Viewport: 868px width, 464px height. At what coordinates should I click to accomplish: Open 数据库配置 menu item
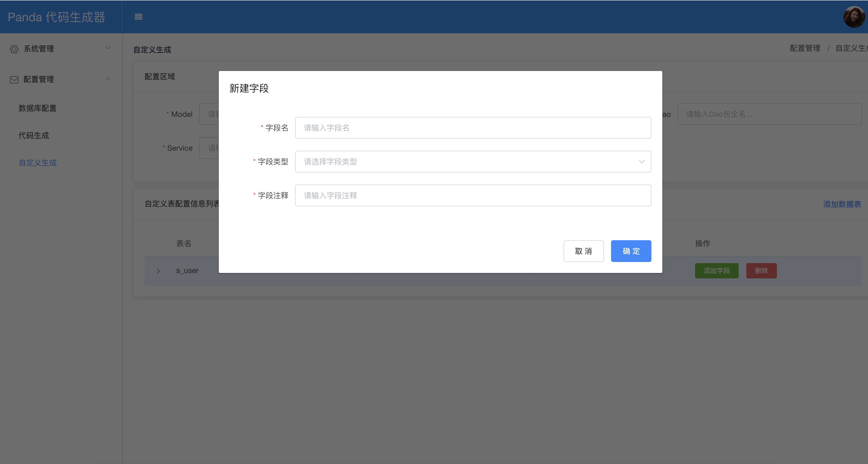37,108
